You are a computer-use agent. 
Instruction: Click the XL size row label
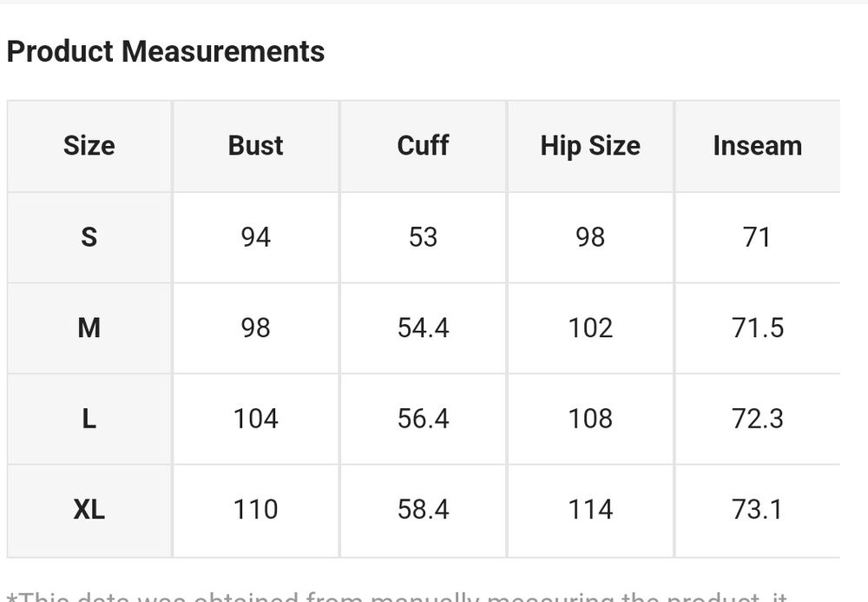89,509
